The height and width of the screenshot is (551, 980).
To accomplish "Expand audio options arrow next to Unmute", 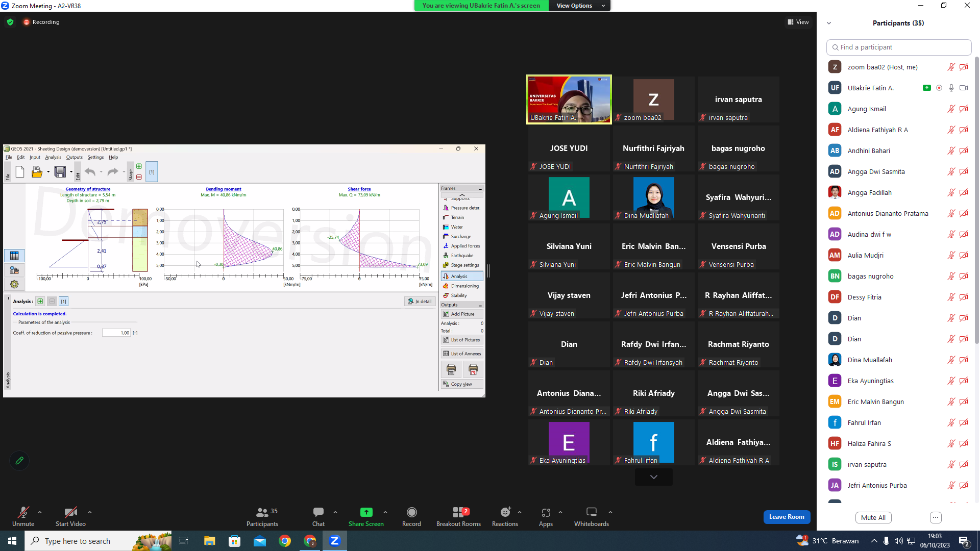I will click(x=40, y=512).
